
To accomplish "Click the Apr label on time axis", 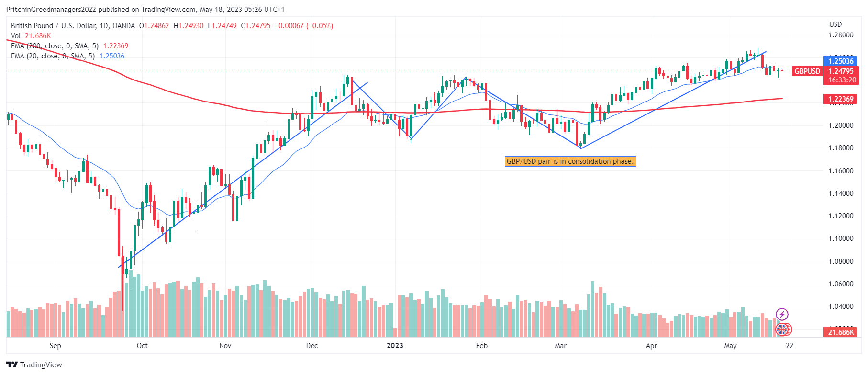I will click(651, 346).
